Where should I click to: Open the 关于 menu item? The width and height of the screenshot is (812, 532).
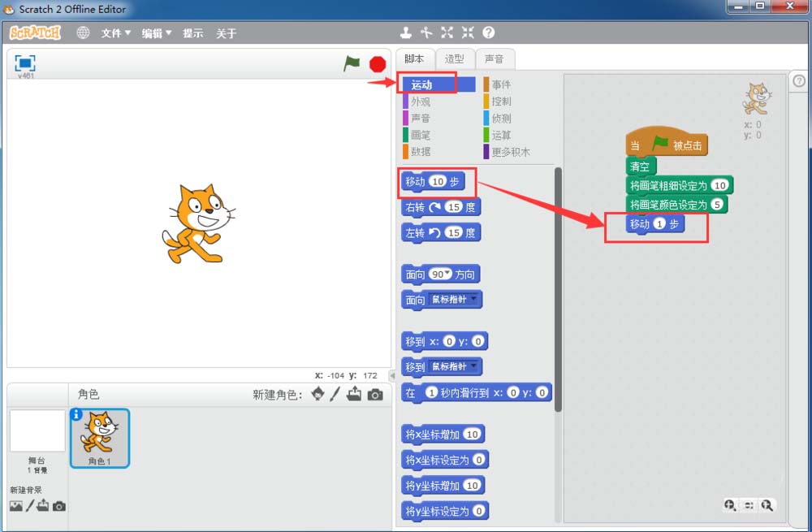pos(227,33)
